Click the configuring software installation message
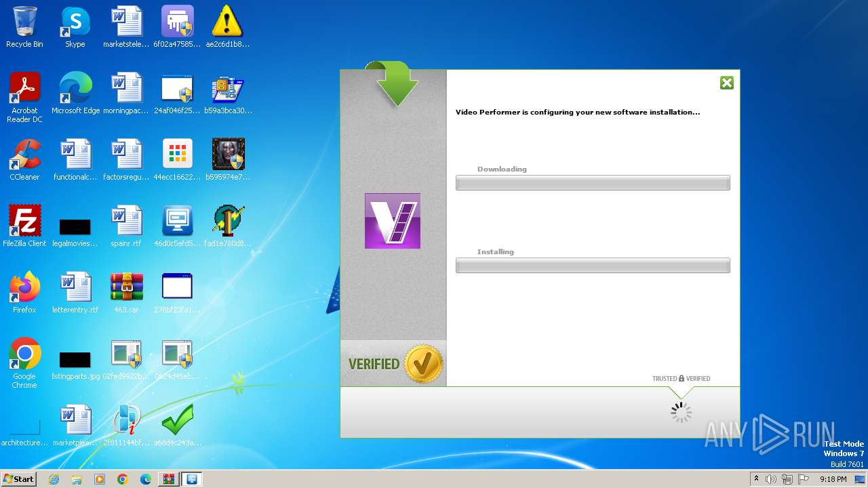The width and height of the screenshot is (868, 488). [x=578, y=112]
